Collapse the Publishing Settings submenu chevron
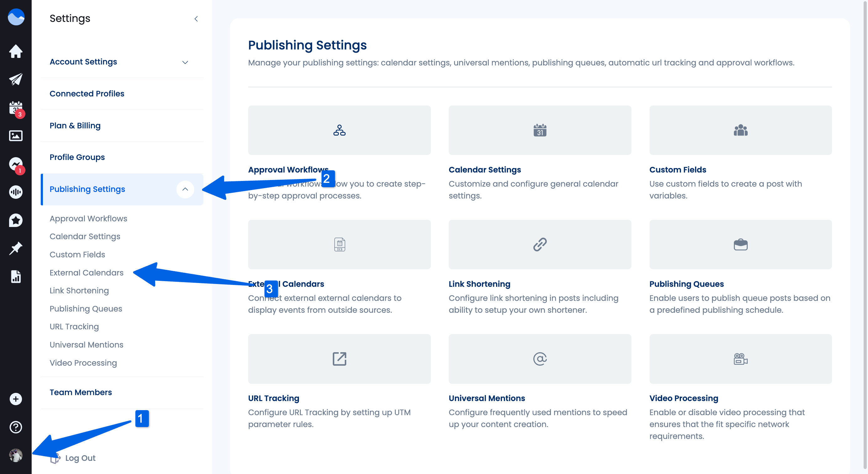 (x=185, y=189)
